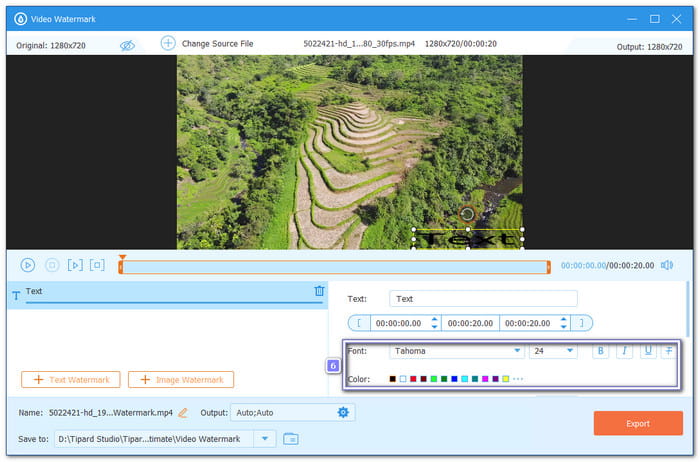Toggle the original preview eye icon
Viewport: 700px width, 462px height.
coord(127,46)
